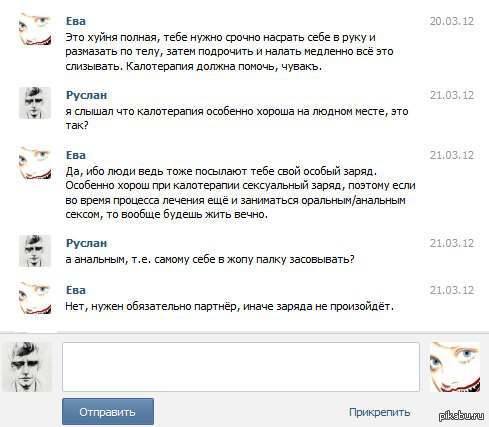This screenshot has height=427, width=489.
Task: Open the Прикрепить attach link
Action: coord(379,412)
